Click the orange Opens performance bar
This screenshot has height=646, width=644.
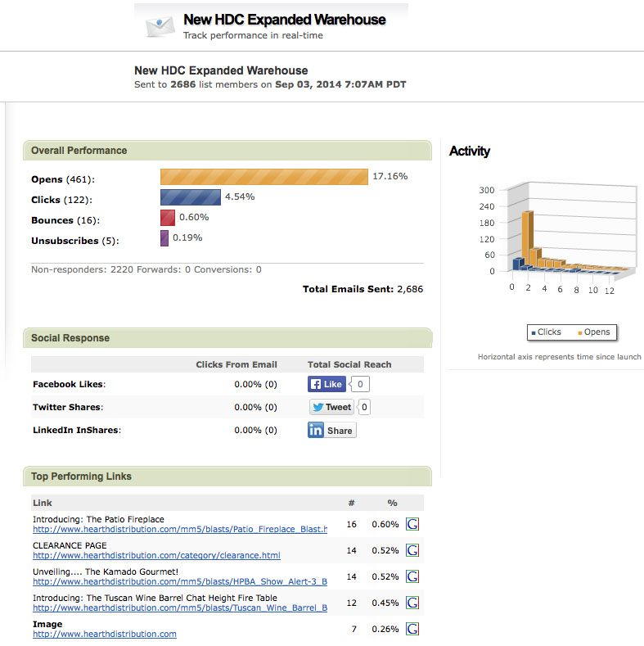263,177
